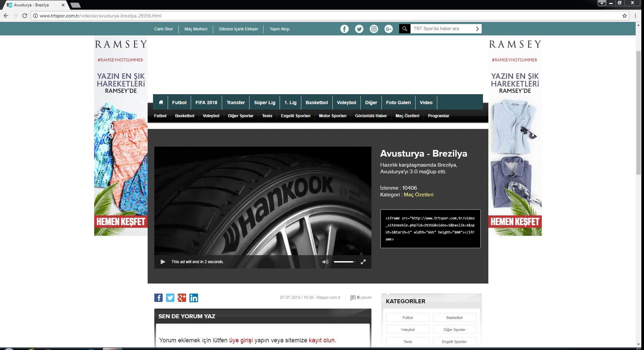The height and width of the screenshot is (350, 644).
Task: Select the Süper Lig menu item
Action: click(265, 103)
